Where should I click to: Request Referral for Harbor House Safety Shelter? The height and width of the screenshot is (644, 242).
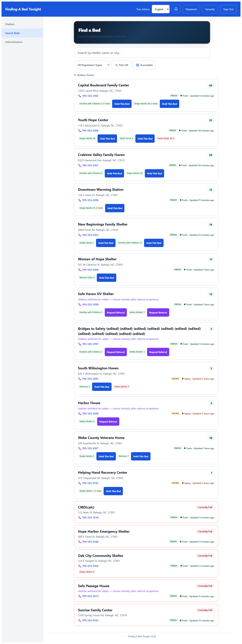(x=108, y=422)
